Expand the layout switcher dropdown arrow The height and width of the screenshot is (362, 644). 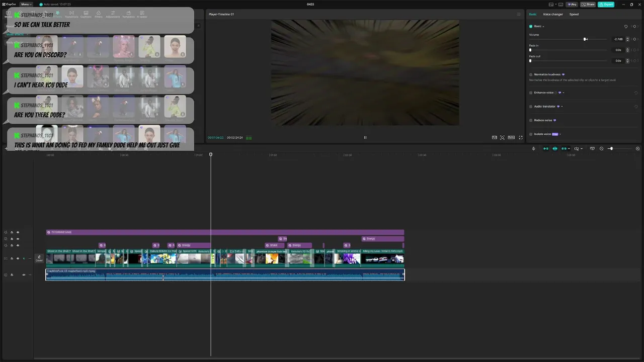click(x=556, y=4)
